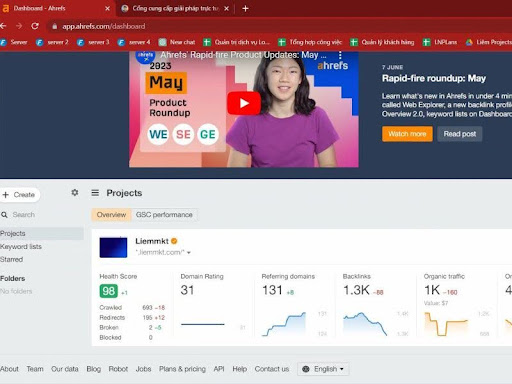Click the Organic traffic value 1K
This screenshot has width=512, height=384.
[x=432, y=290]
